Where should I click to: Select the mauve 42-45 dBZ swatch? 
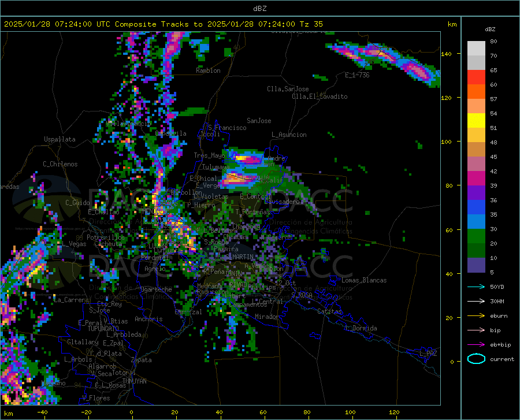tap(476, 164)
